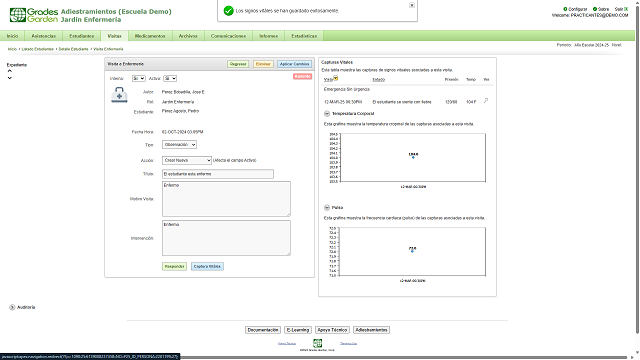Click the Configurar link
This screenshot has width=640, height=360.
(578, 9)
